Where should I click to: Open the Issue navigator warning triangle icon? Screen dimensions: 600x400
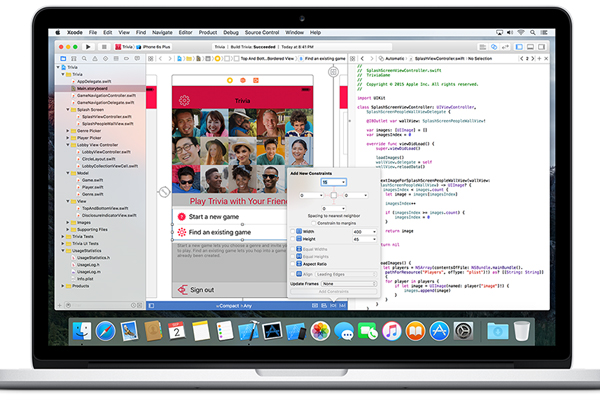click(95, 59)
